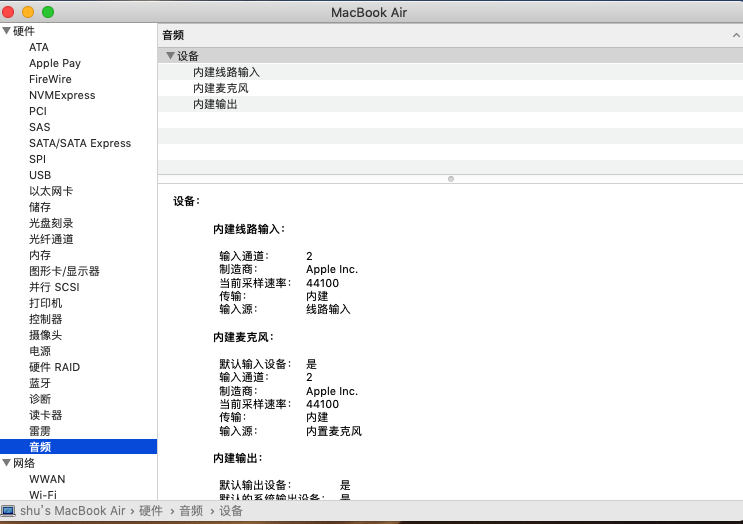
Task: Collapse the 硬件 section in sidebar
Action: click(7, 31)
